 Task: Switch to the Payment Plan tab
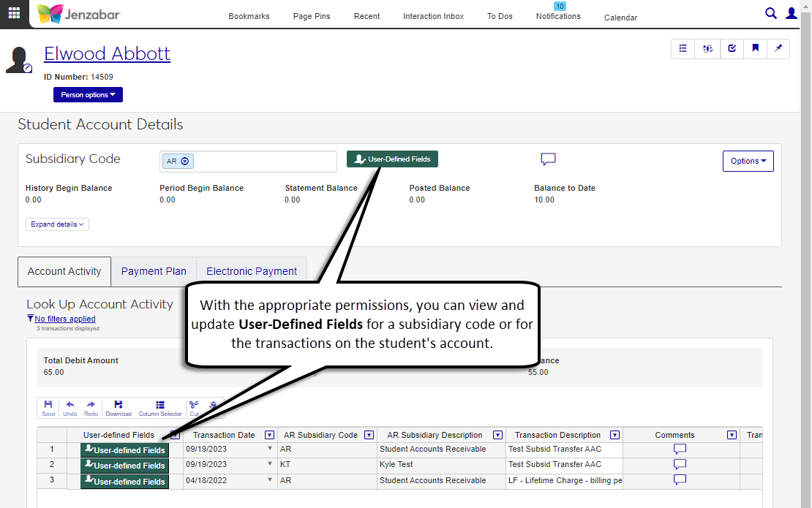154,271
